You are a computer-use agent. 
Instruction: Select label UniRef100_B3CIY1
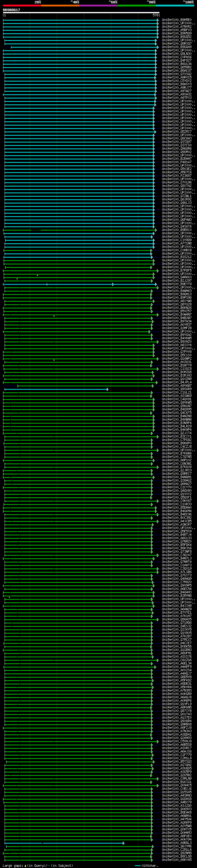click(176, 436)
